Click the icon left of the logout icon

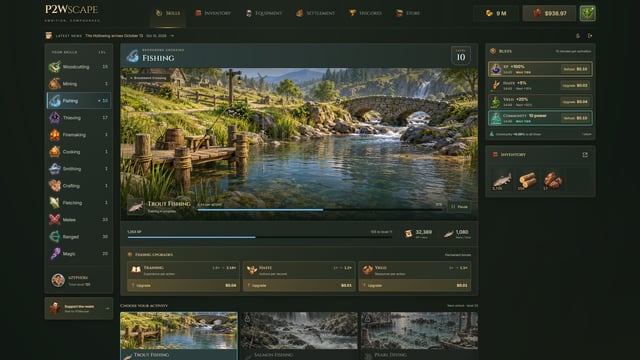click(578, 36)
